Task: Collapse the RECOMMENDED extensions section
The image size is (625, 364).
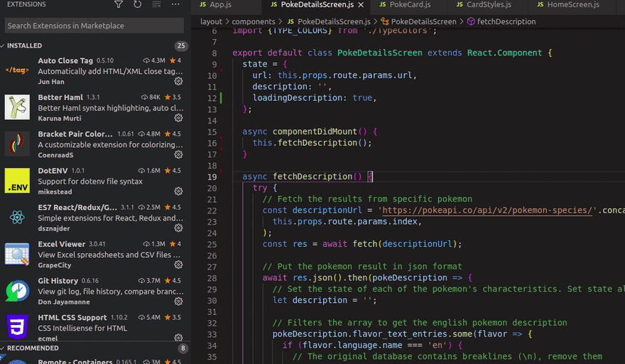Action: point(32,348)
